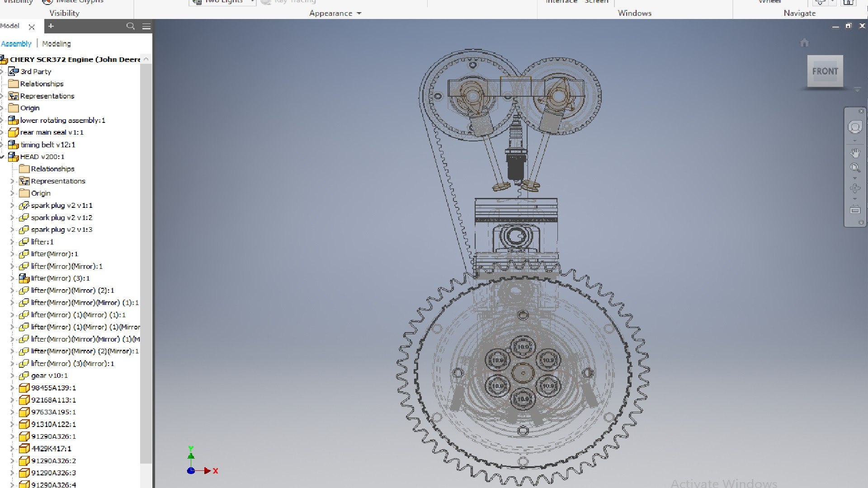Click the FRONT face of ViewCube

coord(825,71)
